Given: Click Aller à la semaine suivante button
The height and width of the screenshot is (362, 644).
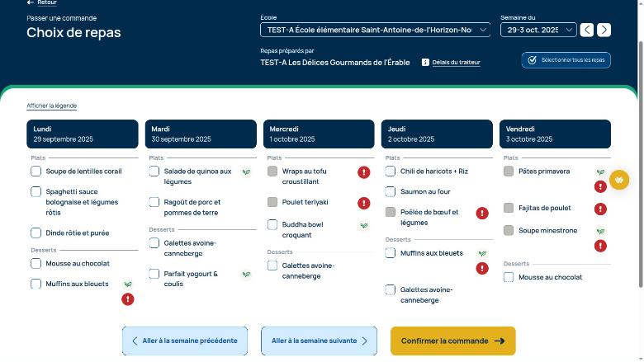Looking at the screenshot, I should pos(319,341).
